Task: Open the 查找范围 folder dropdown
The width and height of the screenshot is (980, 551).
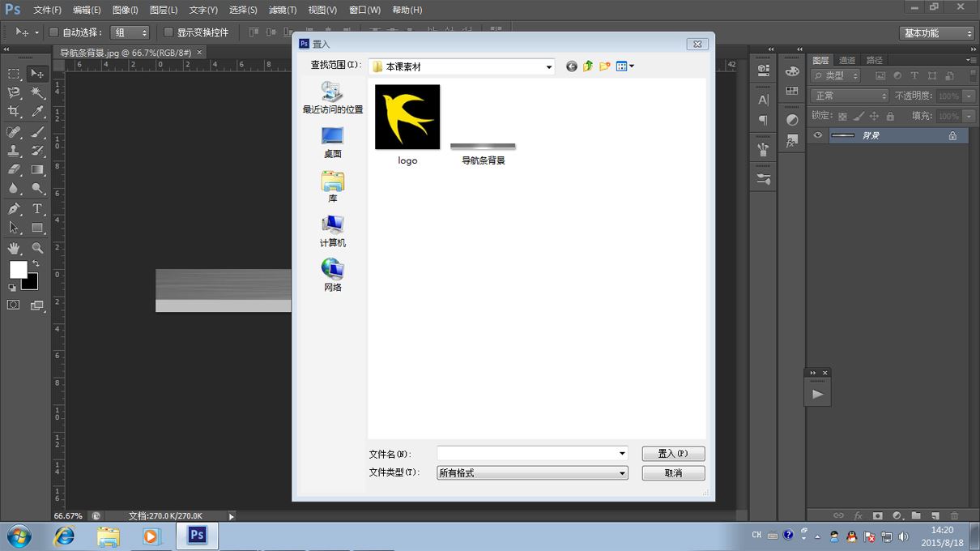Action: (549, 67)
